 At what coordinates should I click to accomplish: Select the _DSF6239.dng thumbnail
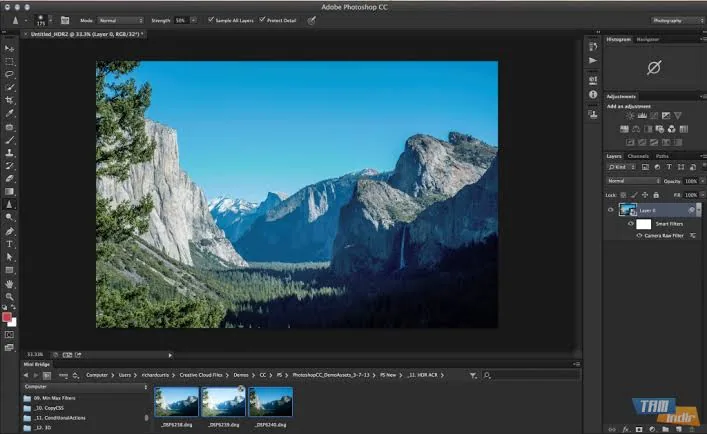[x=223, y=402]
